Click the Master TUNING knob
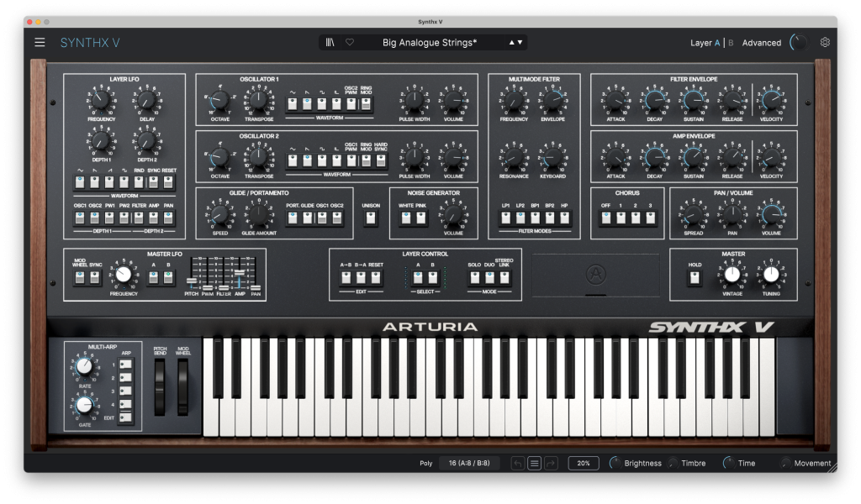 pos(771,274)
